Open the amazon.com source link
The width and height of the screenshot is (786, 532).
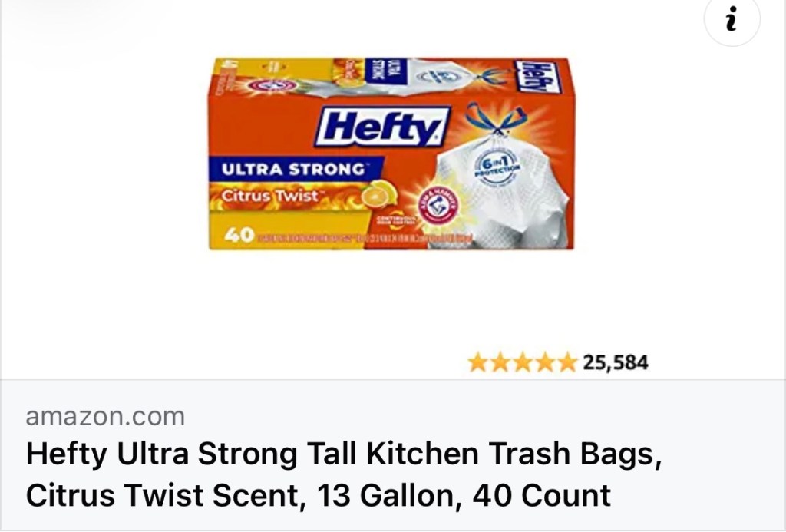pos(105,417)
